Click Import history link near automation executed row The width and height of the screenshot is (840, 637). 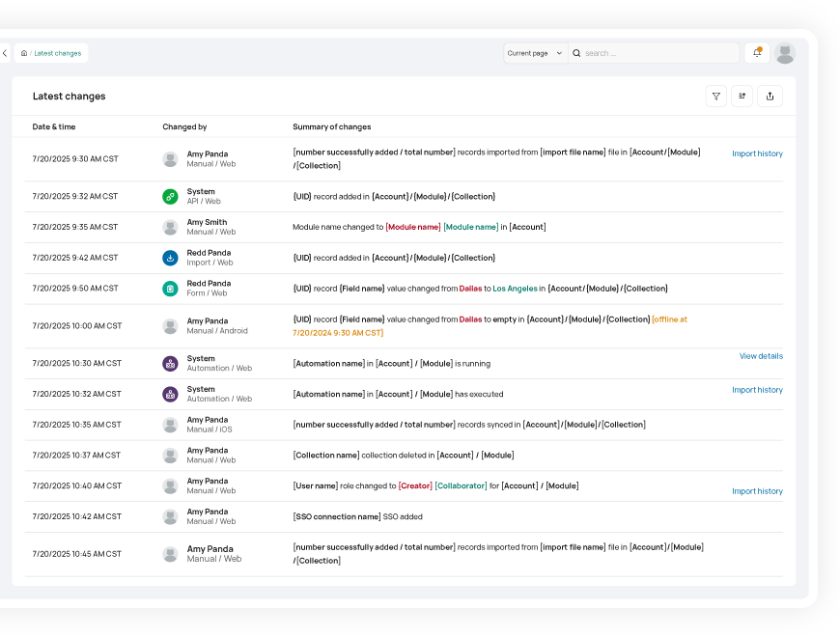pyautogui.click(x=757, y=390)
